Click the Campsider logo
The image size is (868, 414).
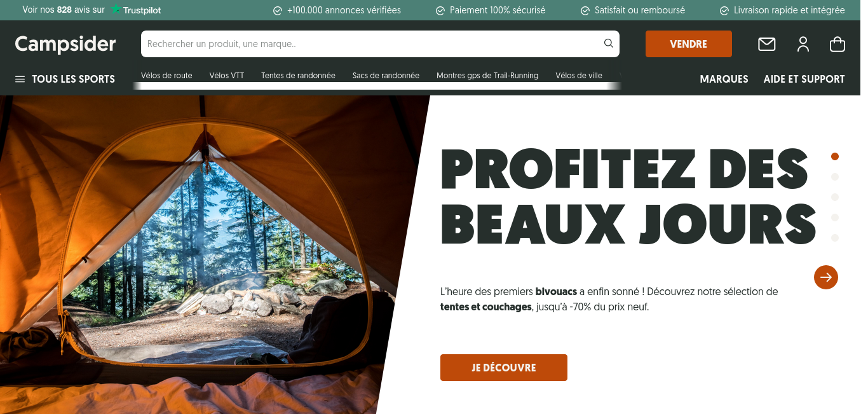65,44
